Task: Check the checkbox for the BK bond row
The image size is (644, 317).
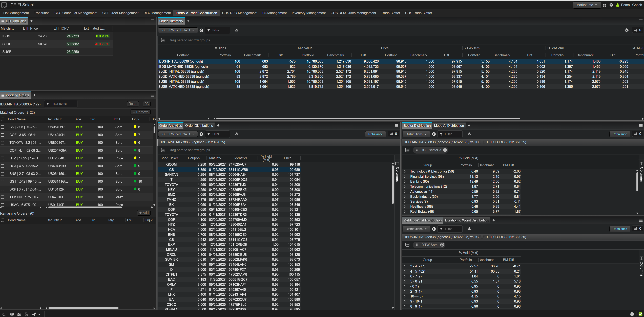Action: point(3,127)
